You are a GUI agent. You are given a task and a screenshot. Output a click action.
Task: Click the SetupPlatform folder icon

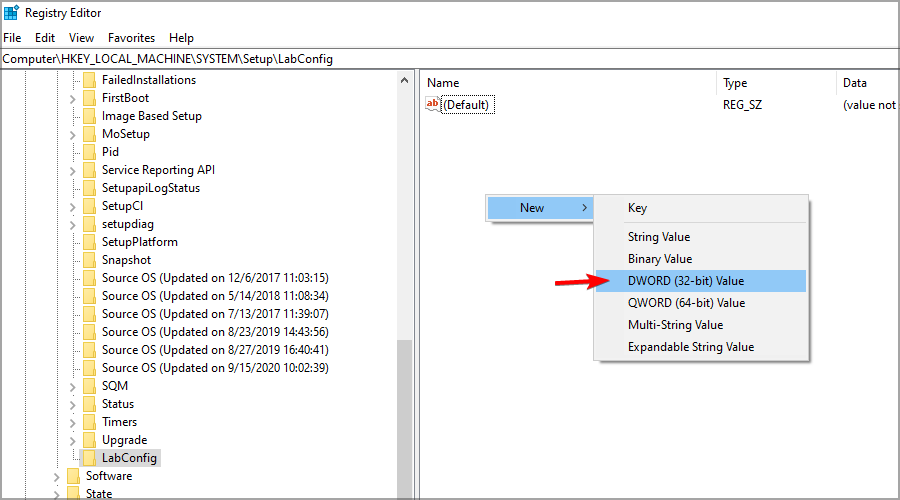pos(89,242)
